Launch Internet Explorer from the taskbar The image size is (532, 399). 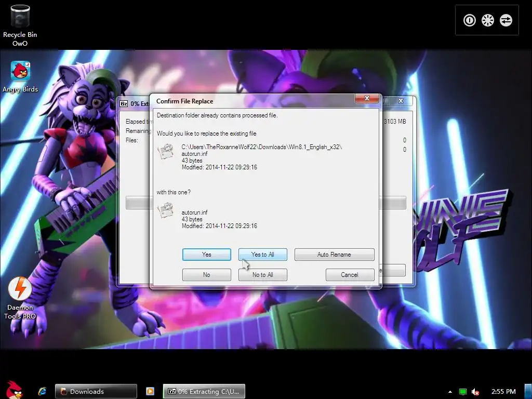tap(43, 391)
